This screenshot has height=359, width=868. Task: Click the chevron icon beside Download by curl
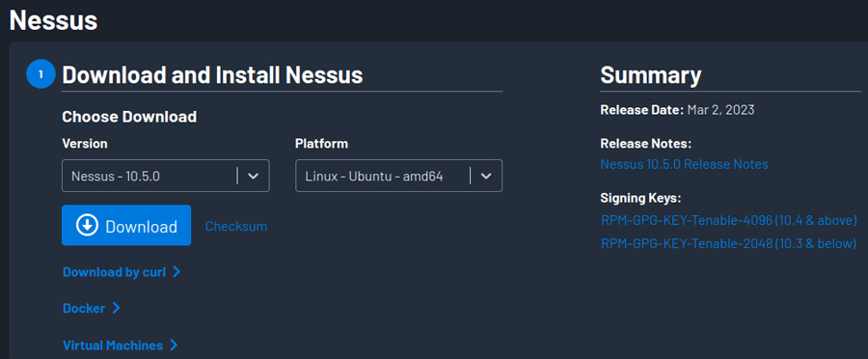[176, 271]
